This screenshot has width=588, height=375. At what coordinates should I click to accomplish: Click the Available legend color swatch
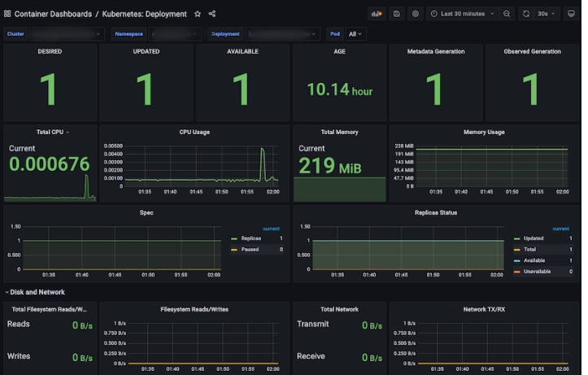(x=516, y=260)
